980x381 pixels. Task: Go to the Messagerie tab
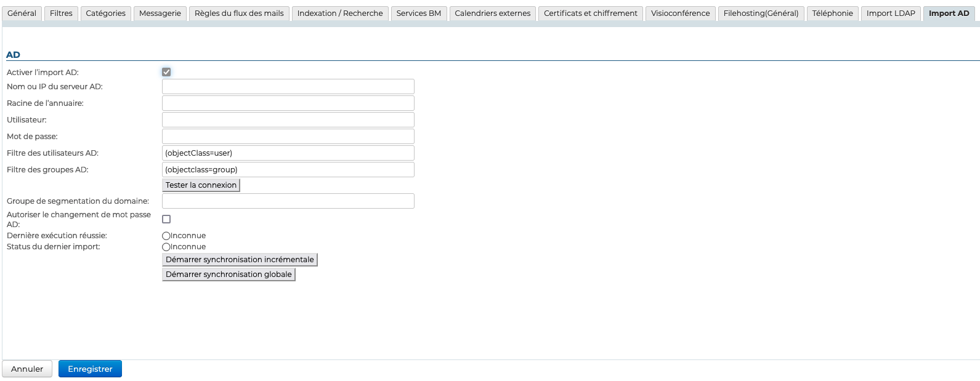[160, 14]
